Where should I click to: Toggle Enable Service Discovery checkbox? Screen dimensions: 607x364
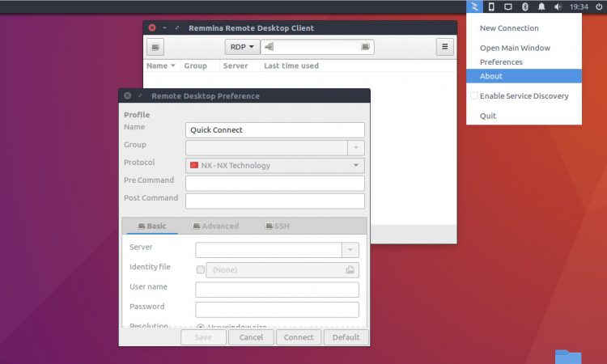pyautogui.click(x=473, y=95)
